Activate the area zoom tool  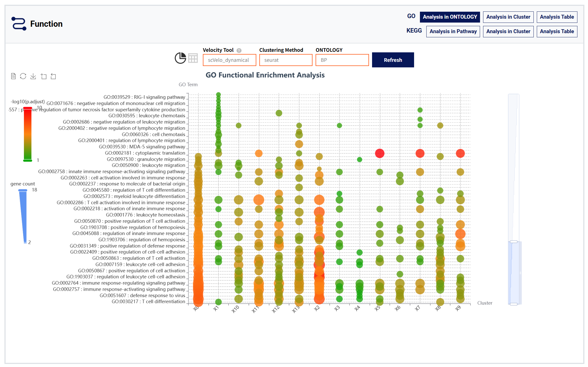(43, 76)
